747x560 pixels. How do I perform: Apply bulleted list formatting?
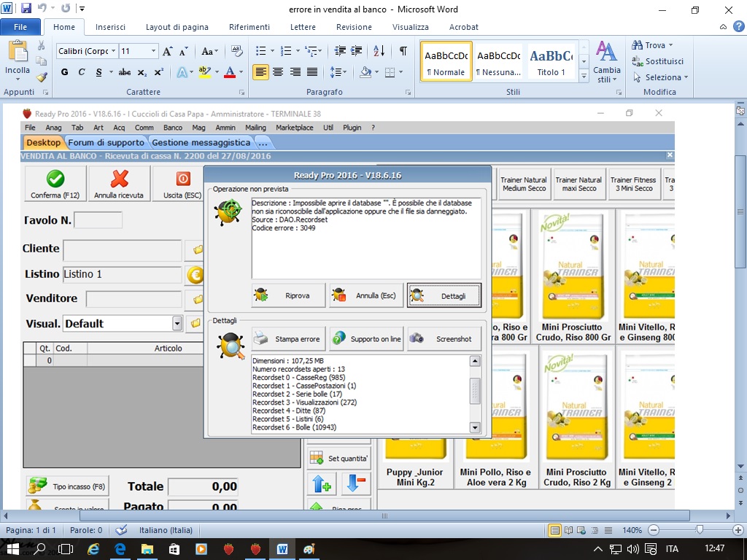[x=261, y=51]
